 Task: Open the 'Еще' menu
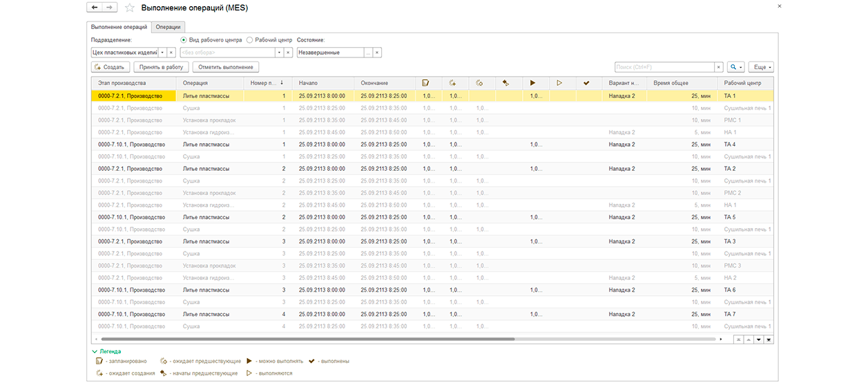[x=761, y=67]
